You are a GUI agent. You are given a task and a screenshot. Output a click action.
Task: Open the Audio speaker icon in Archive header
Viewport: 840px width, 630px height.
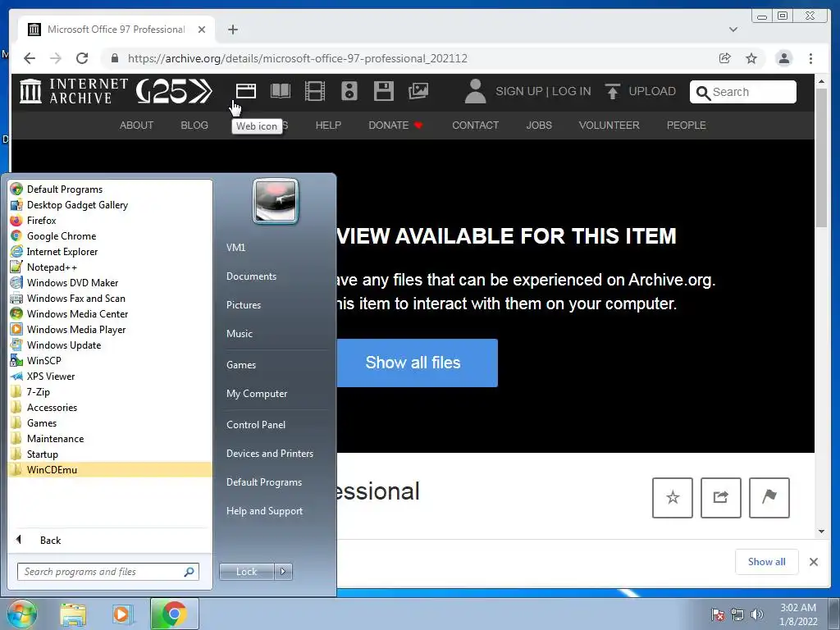pos(349,91)
